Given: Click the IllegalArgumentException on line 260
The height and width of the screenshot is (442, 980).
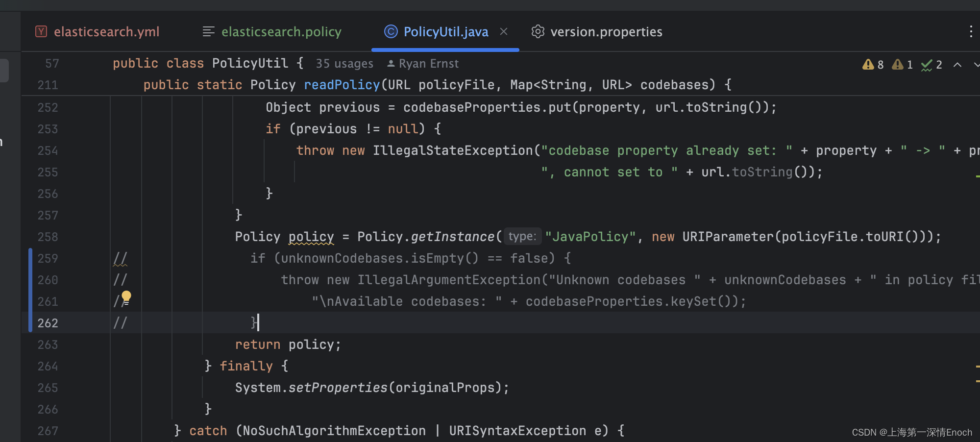Looking at the screenshot, I should (x=449, y=280).
